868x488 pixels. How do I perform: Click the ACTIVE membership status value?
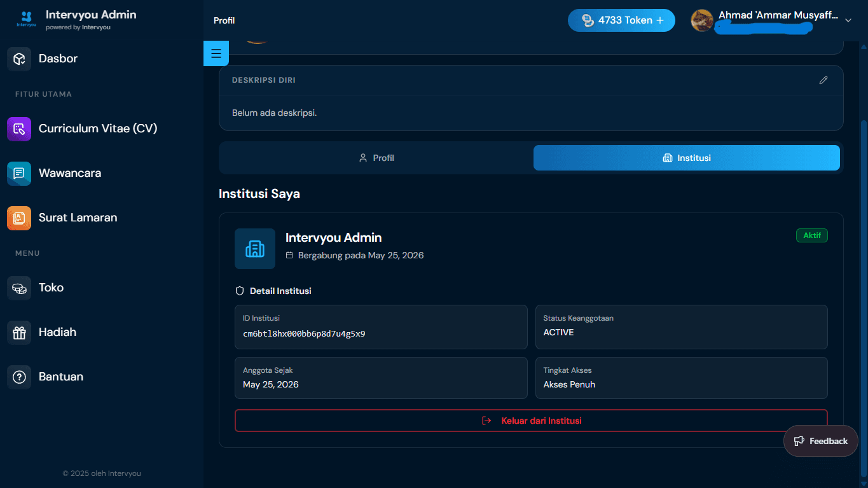pyautogui.click(x=558, y=332)
